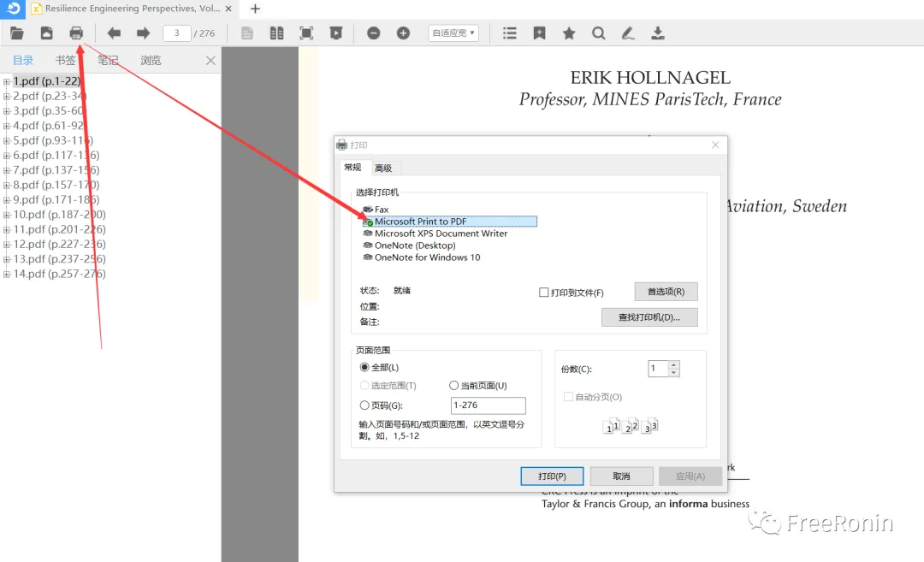Add a bookmark with the bookmark icon
This screenshot has height=562, width=924.
539,33
